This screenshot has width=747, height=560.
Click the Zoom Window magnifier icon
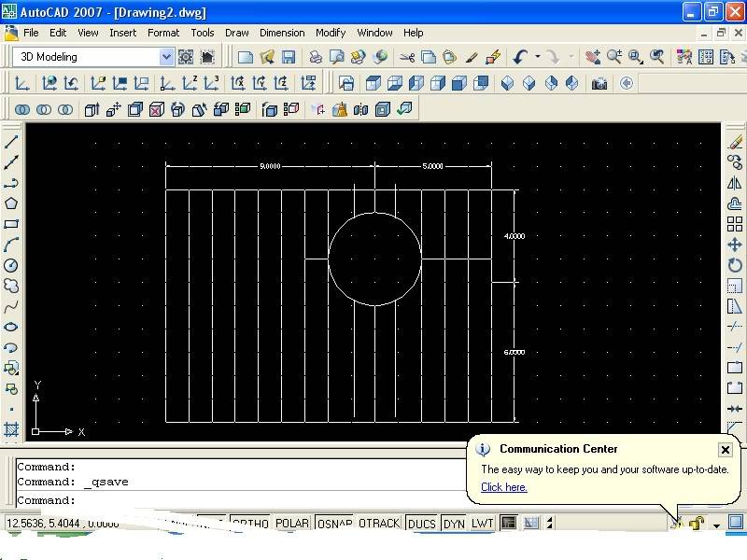point(636,57)
